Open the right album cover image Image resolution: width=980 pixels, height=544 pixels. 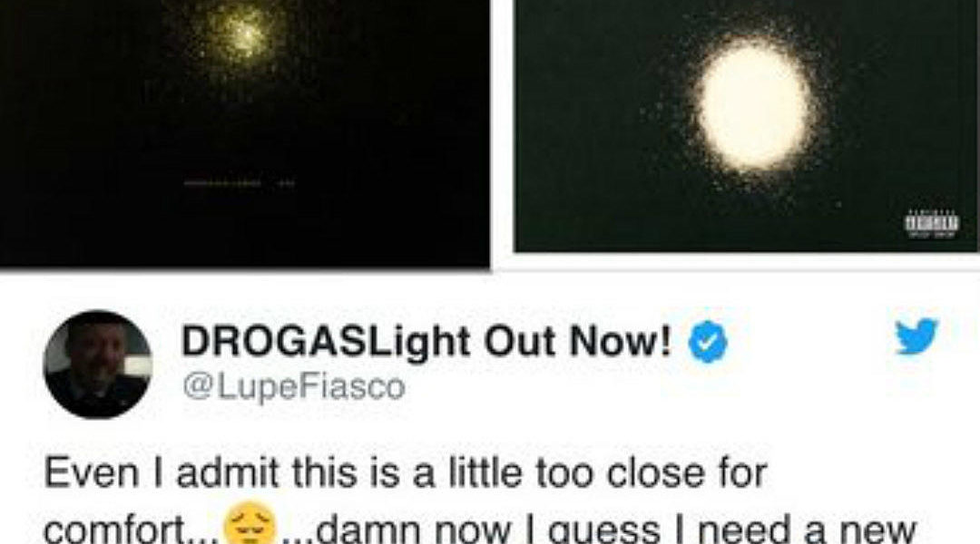pos(746,125)
